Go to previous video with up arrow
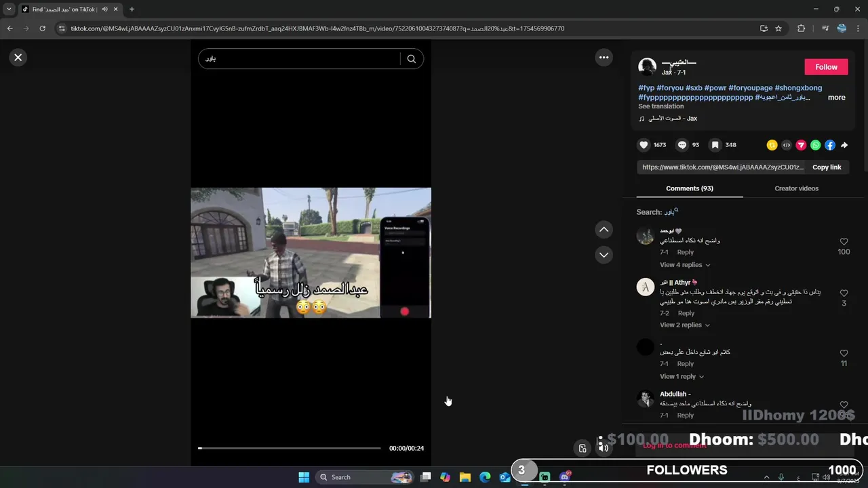The image size is (868, 488). coord(604,230)
